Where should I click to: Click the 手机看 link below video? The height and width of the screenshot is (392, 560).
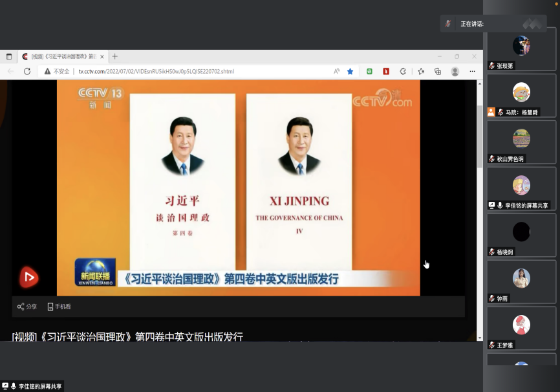(59, 307)
